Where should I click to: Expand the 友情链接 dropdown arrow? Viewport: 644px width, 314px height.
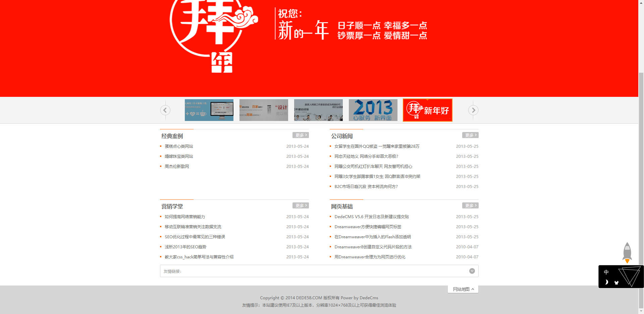tap(472, 271)
